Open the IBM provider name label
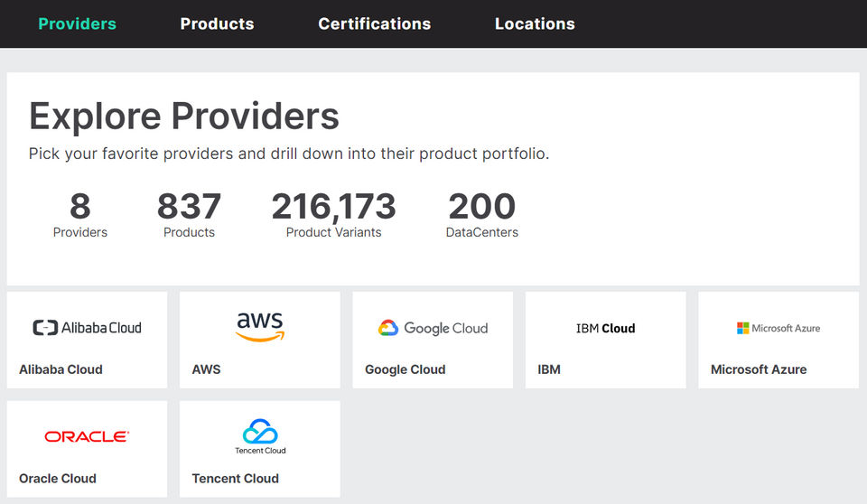Image resolution: width=867 pixels, height=504 pixels. [549, 369]
